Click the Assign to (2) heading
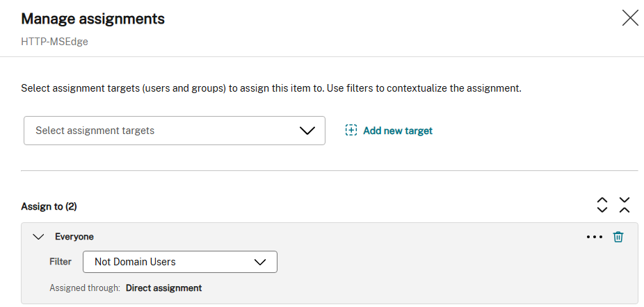 click(49, 206)
